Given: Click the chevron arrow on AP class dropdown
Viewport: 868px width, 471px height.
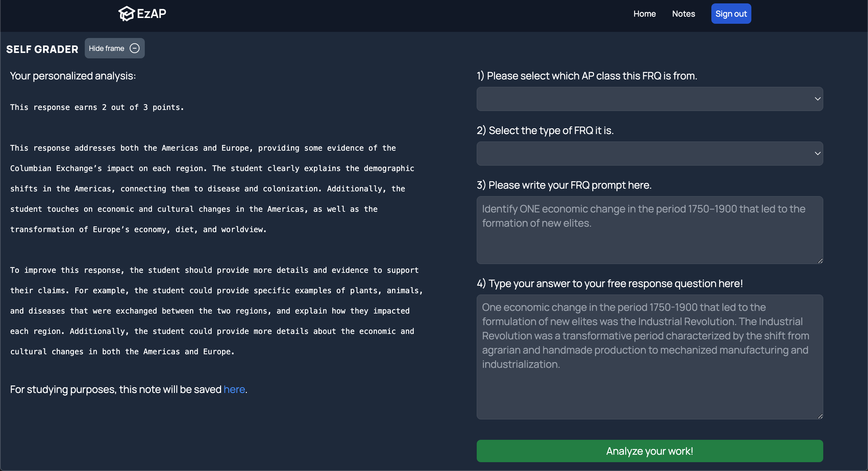Looking at the screenshot, I should 817,99.
